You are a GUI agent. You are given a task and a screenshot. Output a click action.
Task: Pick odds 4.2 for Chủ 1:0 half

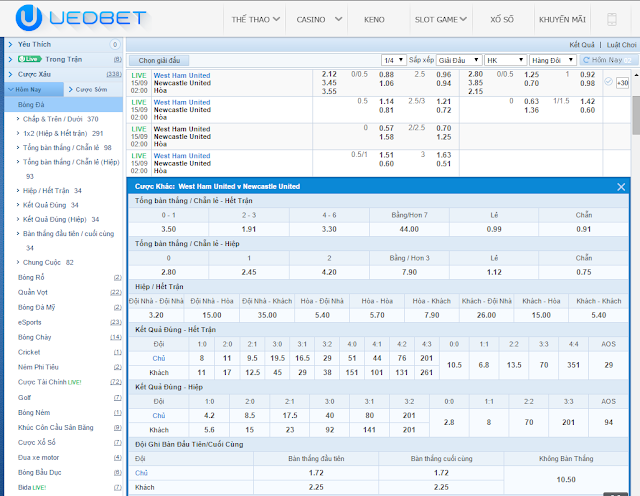coord(209,415)
